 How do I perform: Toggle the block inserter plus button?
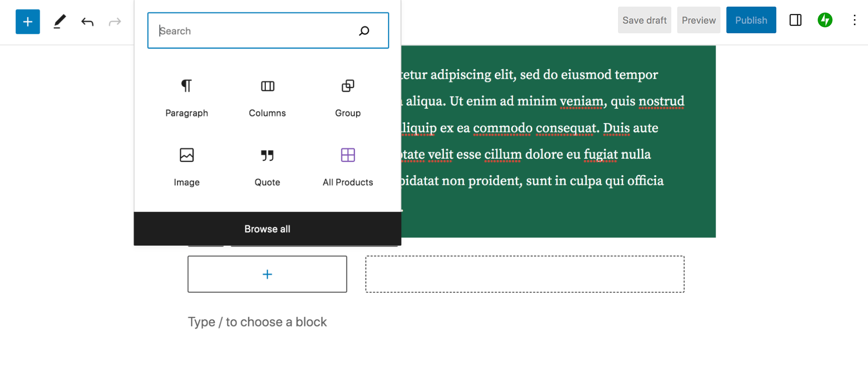(x=28, y=21)
